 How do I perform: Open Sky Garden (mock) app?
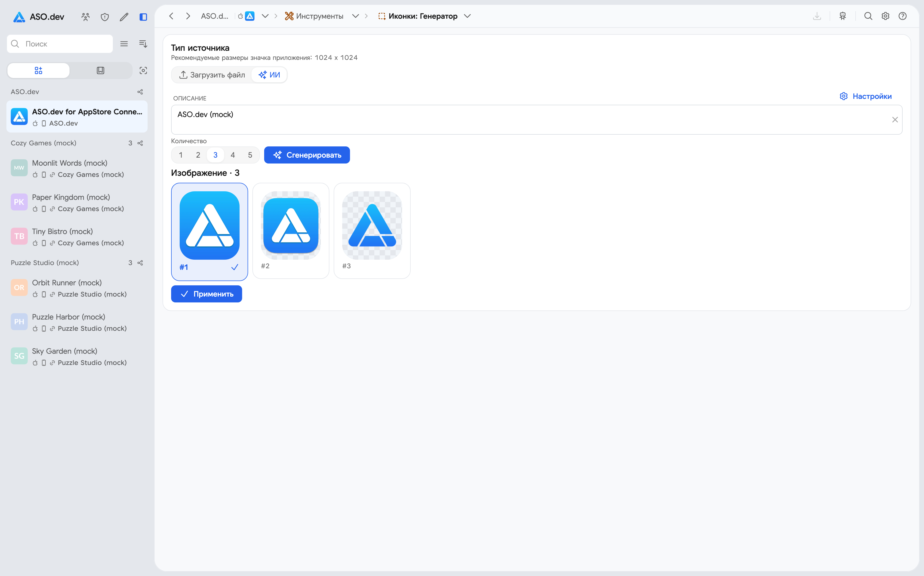tap(77, 357)
